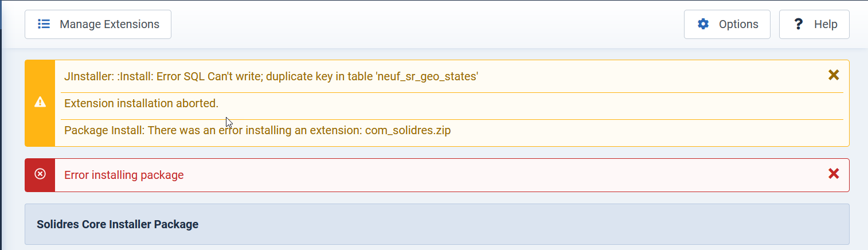Click empty area of Solidres package panel

tap(516, 224)
